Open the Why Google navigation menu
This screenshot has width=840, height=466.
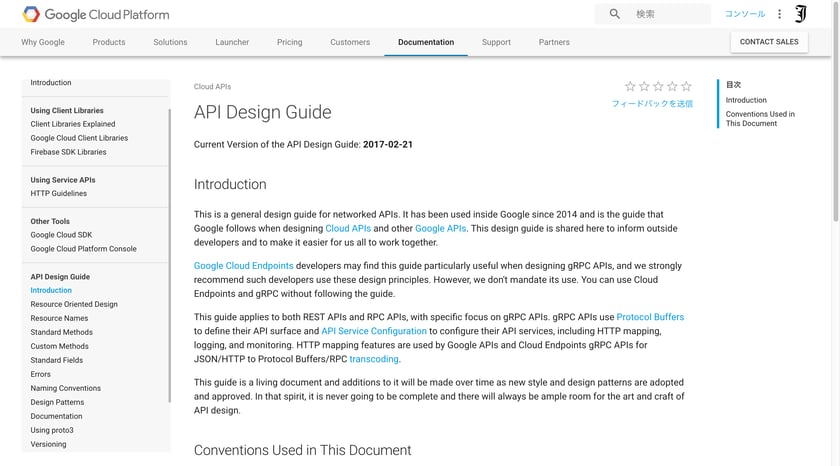click(43, 42)
